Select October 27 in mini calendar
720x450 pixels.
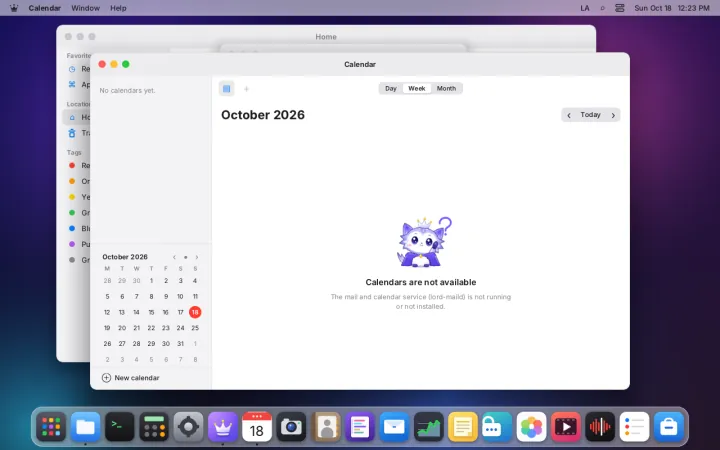[122, 343]
